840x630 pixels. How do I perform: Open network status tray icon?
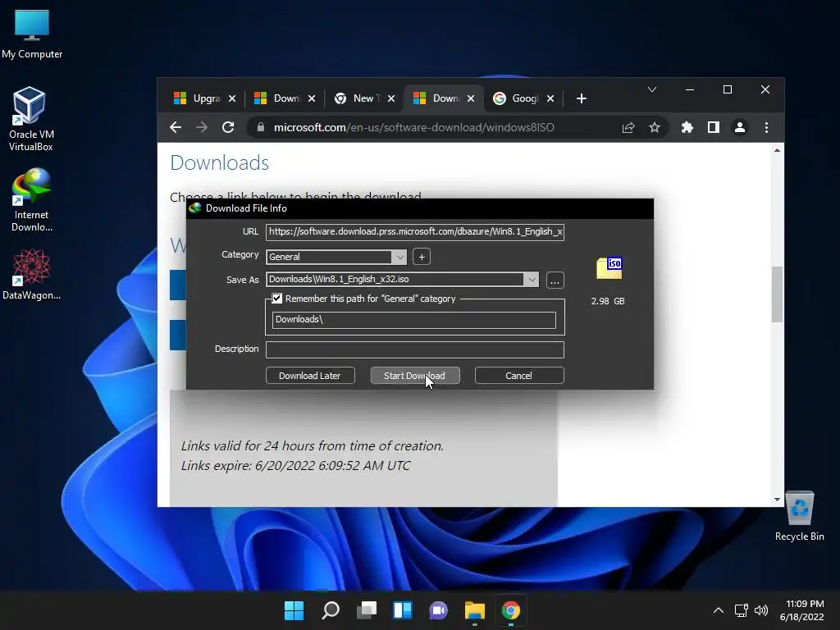click(x=742, y=610)
